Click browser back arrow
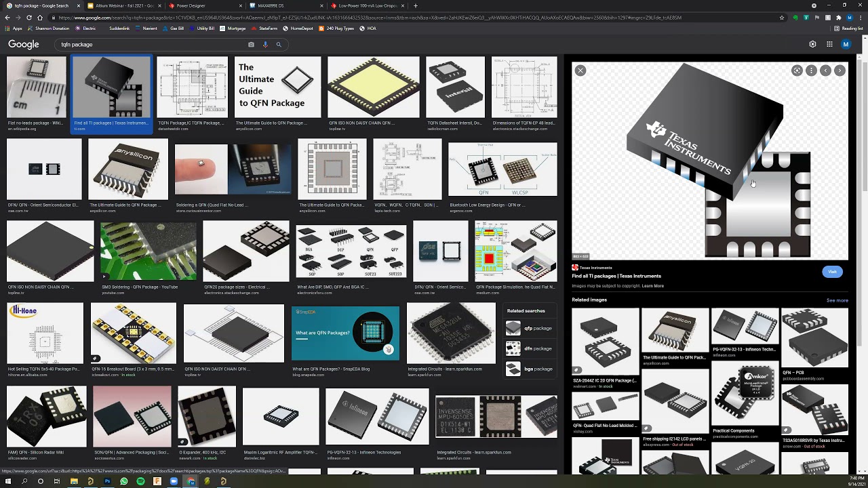Screen dimensions: 868x488 coord(8,18)
